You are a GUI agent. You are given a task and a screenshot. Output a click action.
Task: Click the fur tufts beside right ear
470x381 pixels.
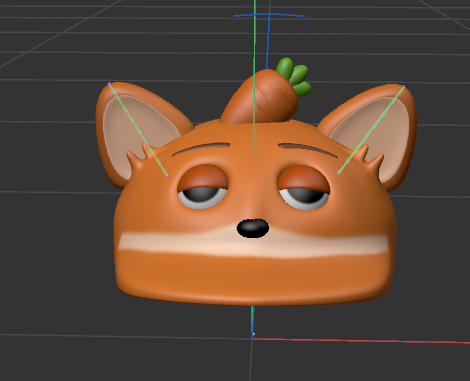tap(369, 156)
